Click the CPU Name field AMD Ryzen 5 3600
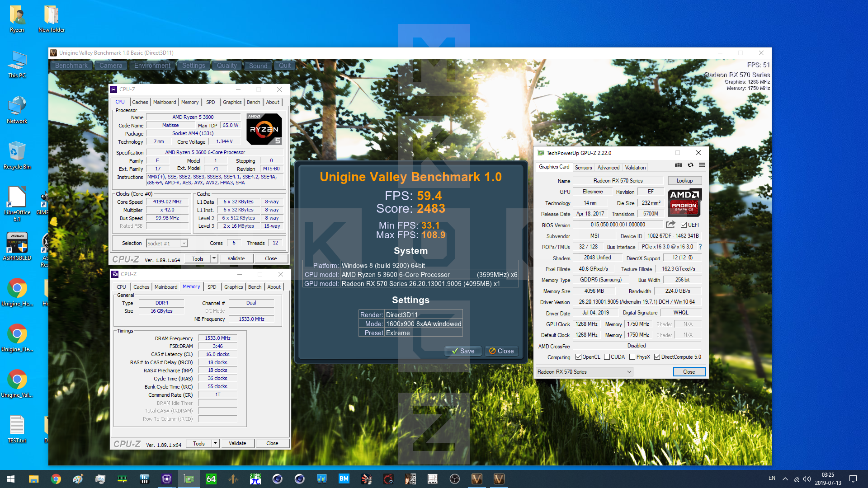868x488 pixels. tap(193, 117)
